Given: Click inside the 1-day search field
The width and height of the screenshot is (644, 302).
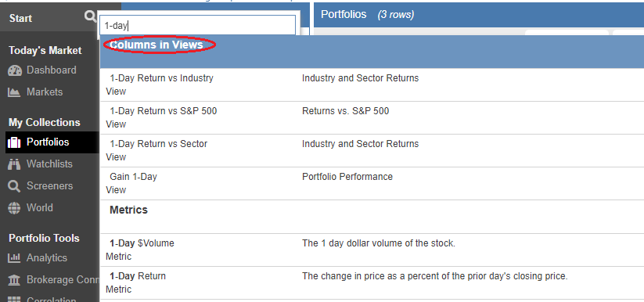Looking at the screenshot, I should tap(197, 26).
